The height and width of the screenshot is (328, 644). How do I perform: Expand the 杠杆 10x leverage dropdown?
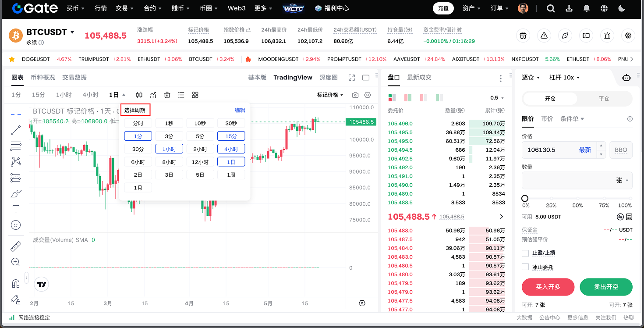pyautogui.click(x=564, y=78)
